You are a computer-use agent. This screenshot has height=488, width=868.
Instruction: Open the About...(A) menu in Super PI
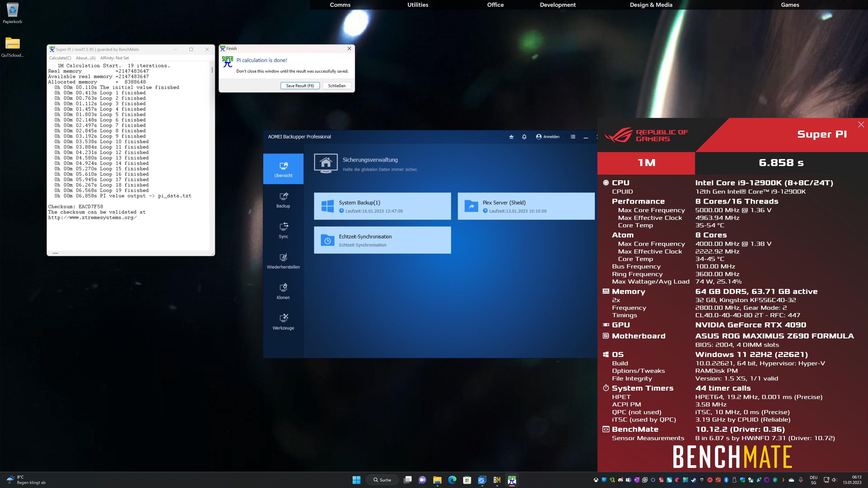[86, 58]
